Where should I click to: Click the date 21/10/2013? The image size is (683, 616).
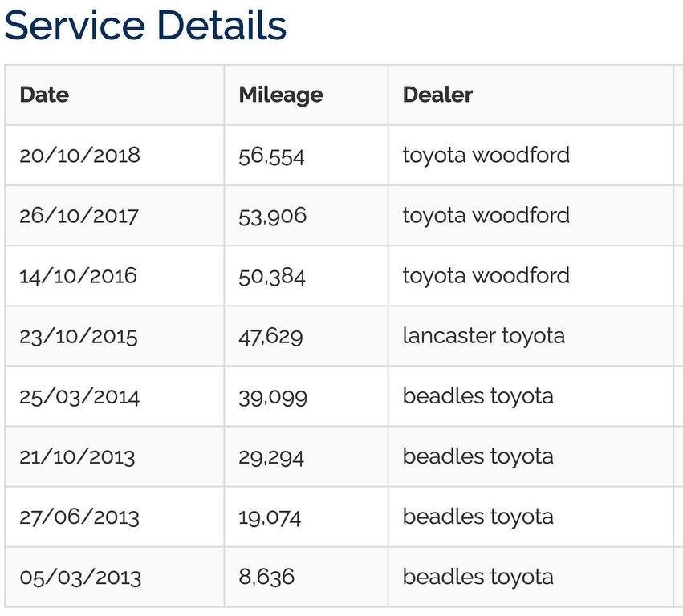pyautogui.click(x=77, y=457)
